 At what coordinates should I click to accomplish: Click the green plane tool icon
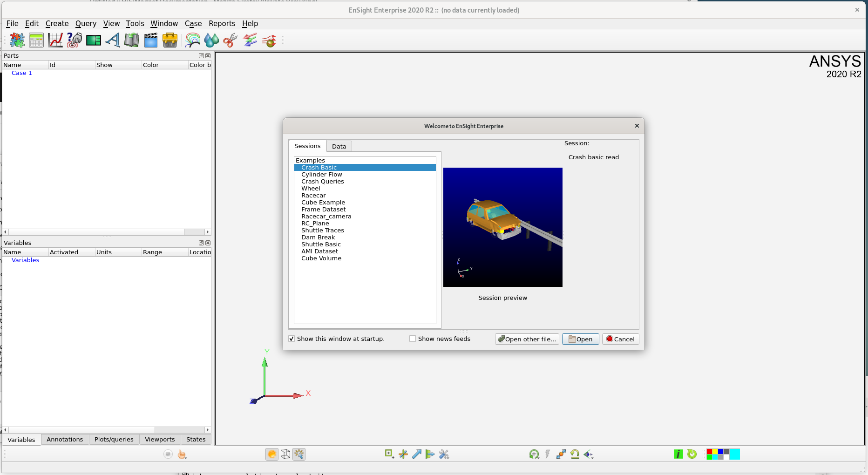(x=430, y=454)
